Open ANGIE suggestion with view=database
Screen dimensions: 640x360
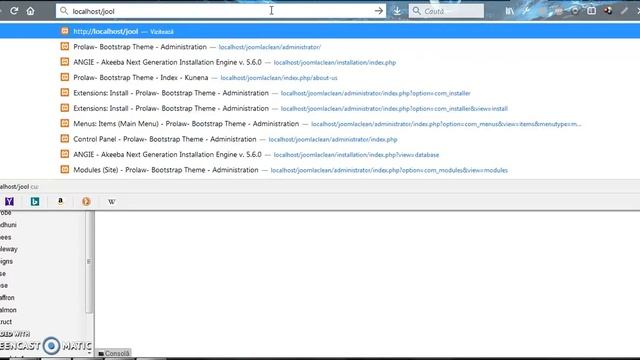(320, 154)
